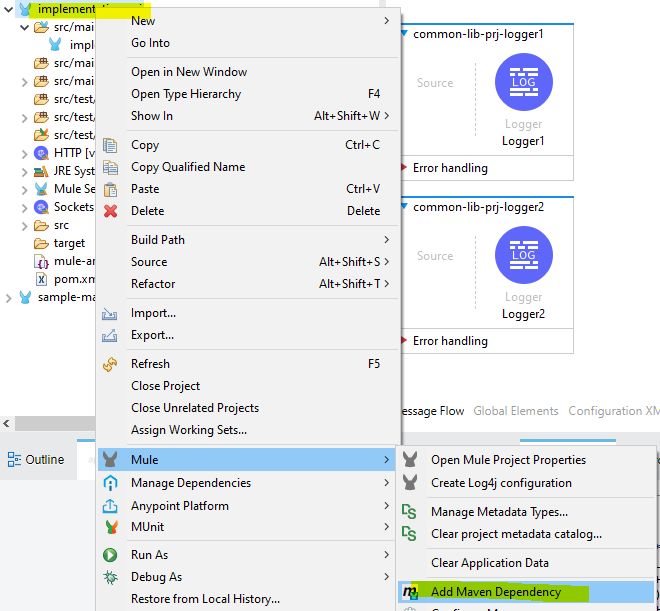Choose Open in New Window
Image resolution: width=660 pixels, height=611 pixels.
click(248, 72)
